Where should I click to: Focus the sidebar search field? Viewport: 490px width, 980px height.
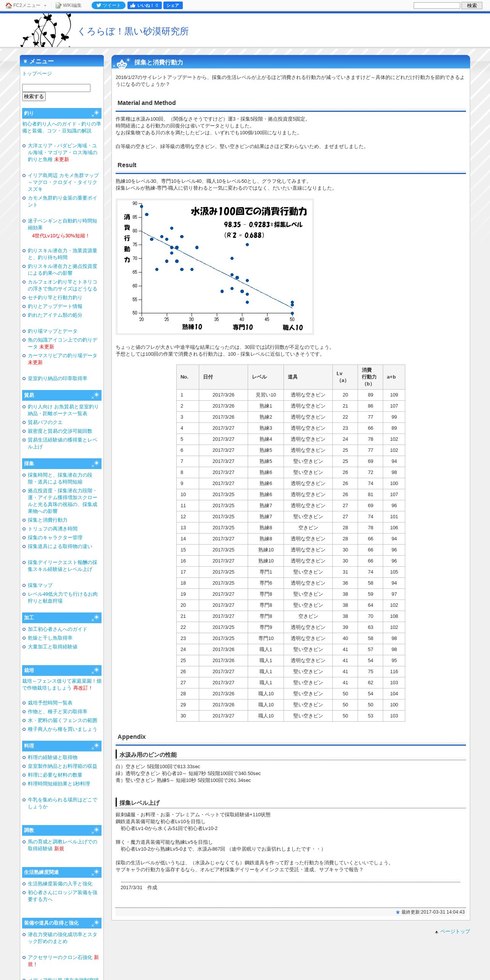[56, 88]
